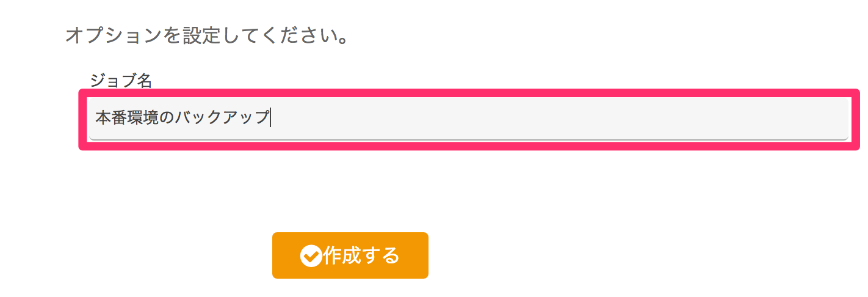The width and height of the screenshot is (868, 297).
Task: Click the ジョブ名 field label
Action: (120, 80)
